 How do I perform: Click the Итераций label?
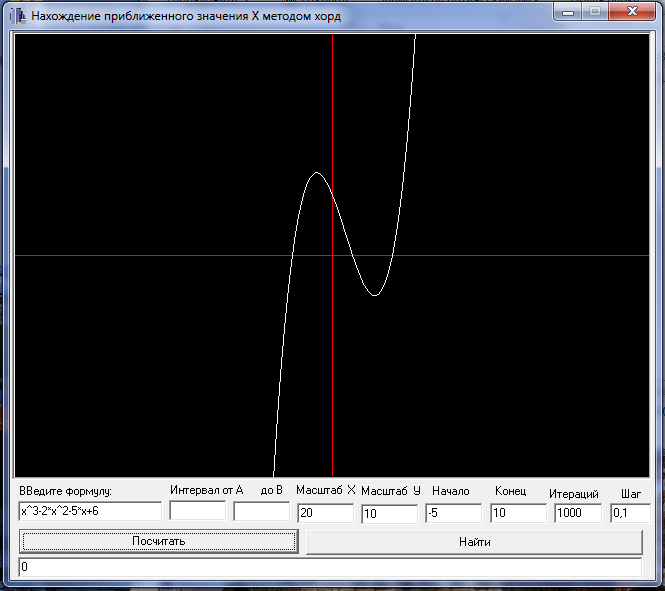[574, 494]
